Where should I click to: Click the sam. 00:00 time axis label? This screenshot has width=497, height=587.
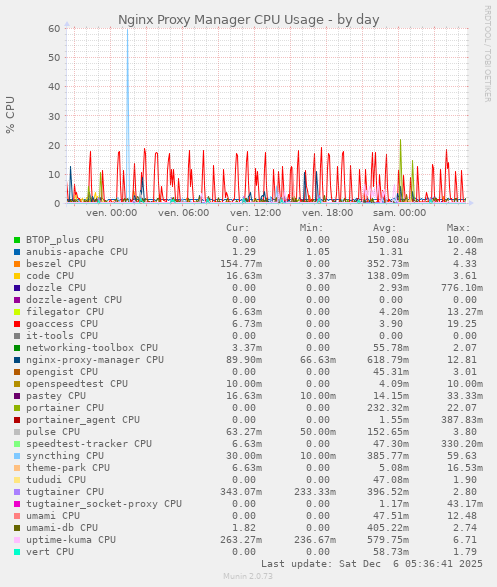[x=399, y=213]
